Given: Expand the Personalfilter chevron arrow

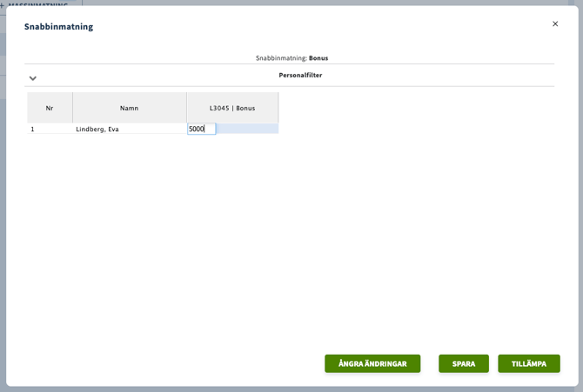Looking at the screenshot, I should click(33, 78).
